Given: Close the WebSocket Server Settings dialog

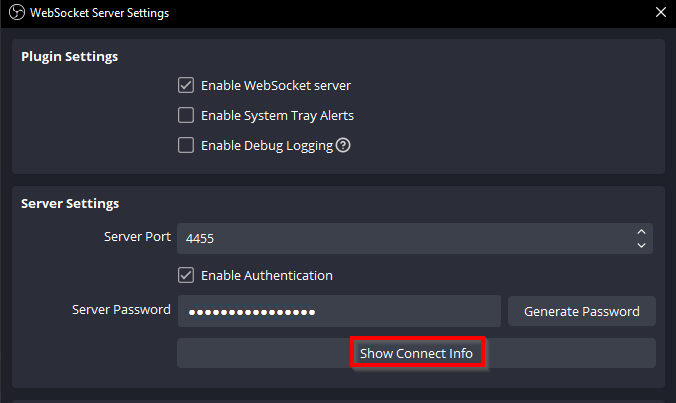Looking at the screenshot, I should pos(660,13).
